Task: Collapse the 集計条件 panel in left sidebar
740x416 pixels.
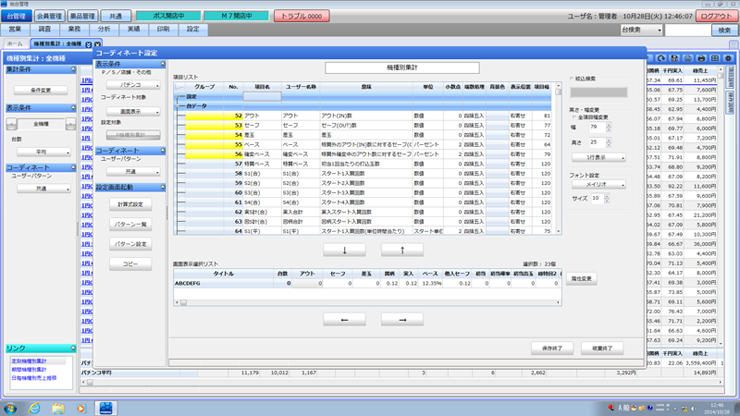Action: click(x=73, y=69)
